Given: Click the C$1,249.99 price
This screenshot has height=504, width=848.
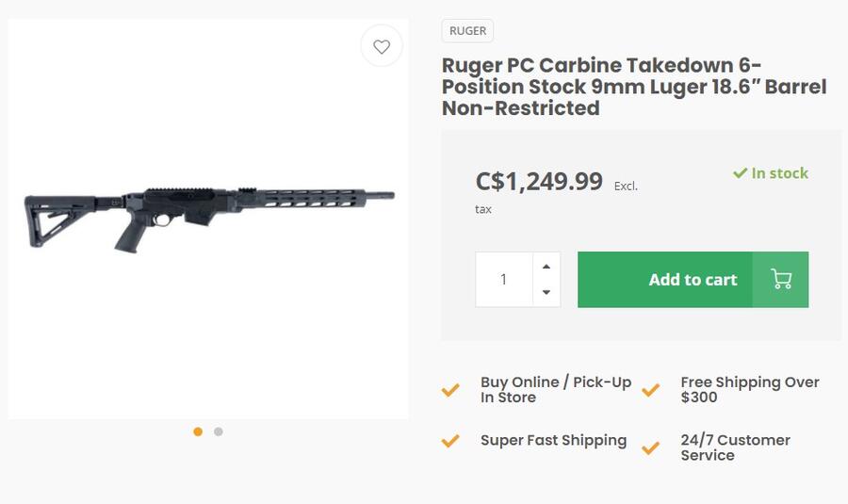Looking at the screenshot, I should pyautogui.click(x=539, y=181).
